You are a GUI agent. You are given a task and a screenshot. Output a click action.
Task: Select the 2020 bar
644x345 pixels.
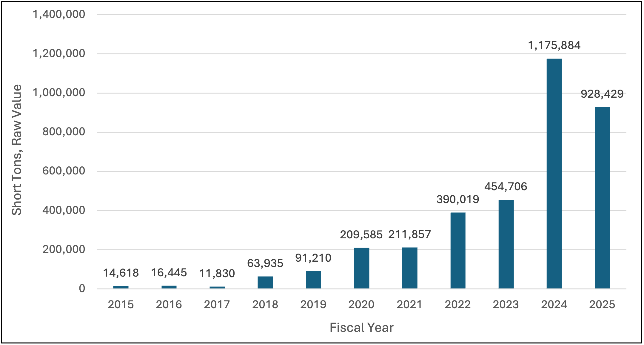click(362, 268)
